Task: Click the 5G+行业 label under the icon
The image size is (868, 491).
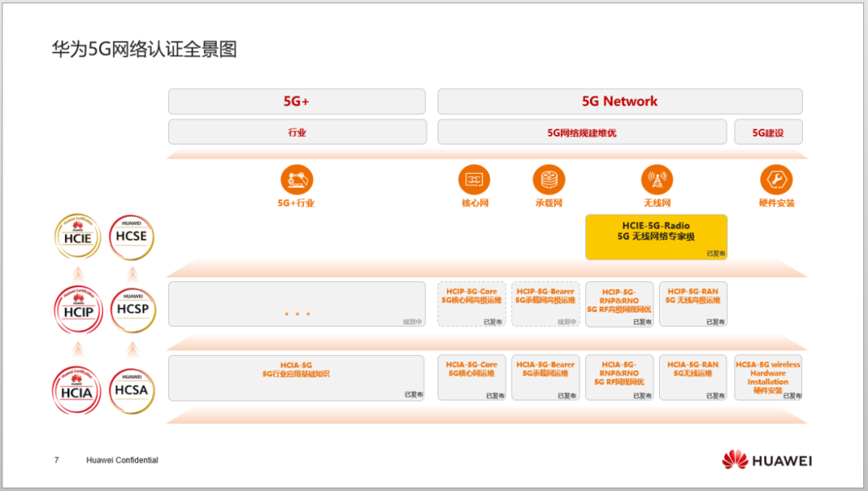Action: (x=296, y=203)
